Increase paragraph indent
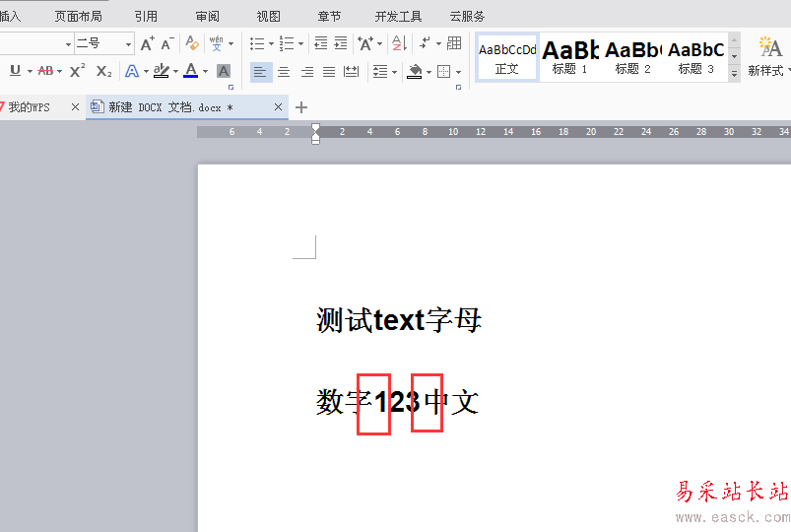 click(x=341, y=43)
